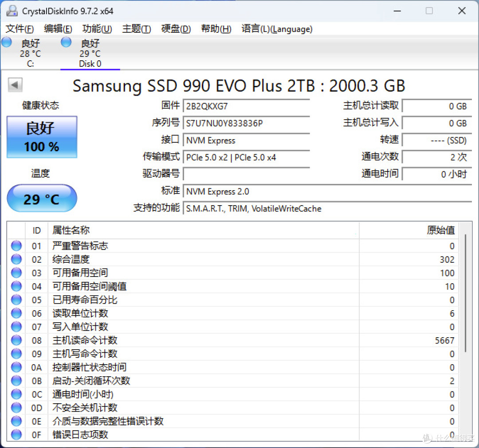Click status orb of attribute 02 综合温度
Viewport: 479px width, 448px height.
[x=16, y=259]
